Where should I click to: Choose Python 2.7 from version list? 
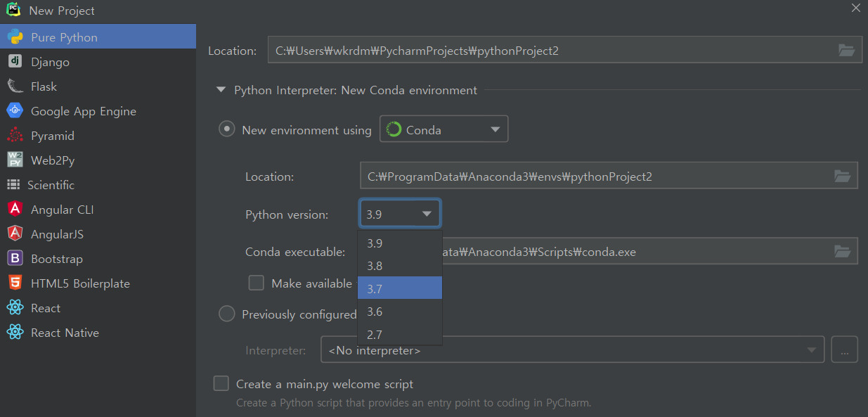click(400, 334)
